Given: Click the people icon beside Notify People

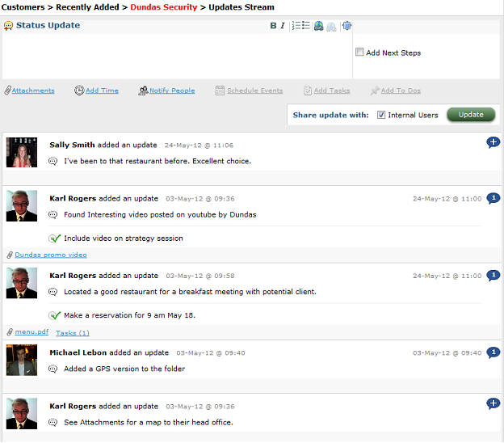Looking at the screenshot, I should [x=143, y=91].
